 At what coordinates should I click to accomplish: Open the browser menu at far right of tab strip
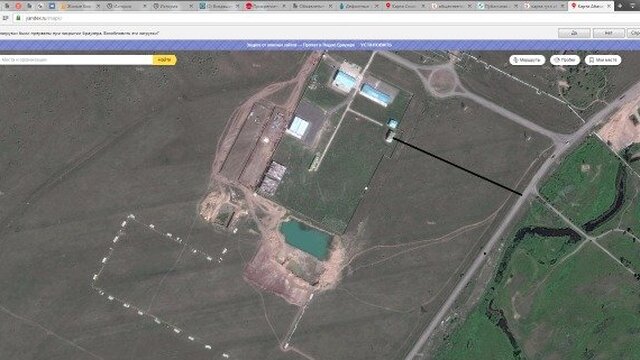coord(634,6)
